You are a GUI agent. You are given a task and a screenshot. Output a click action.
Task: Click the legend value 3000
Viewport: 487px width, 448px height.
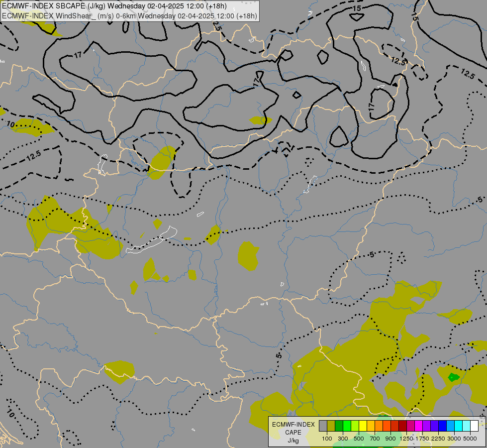tap(454, 439)
